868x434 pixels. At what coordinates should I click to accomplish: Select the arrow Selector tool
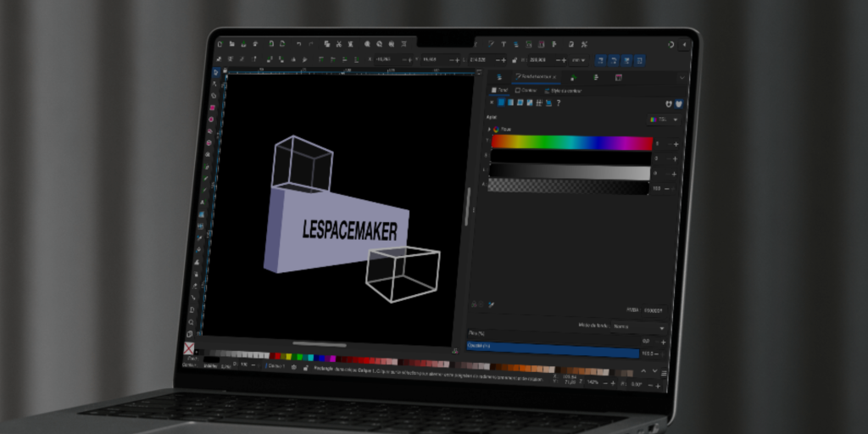pyautogui.click(x=215, y=73)
